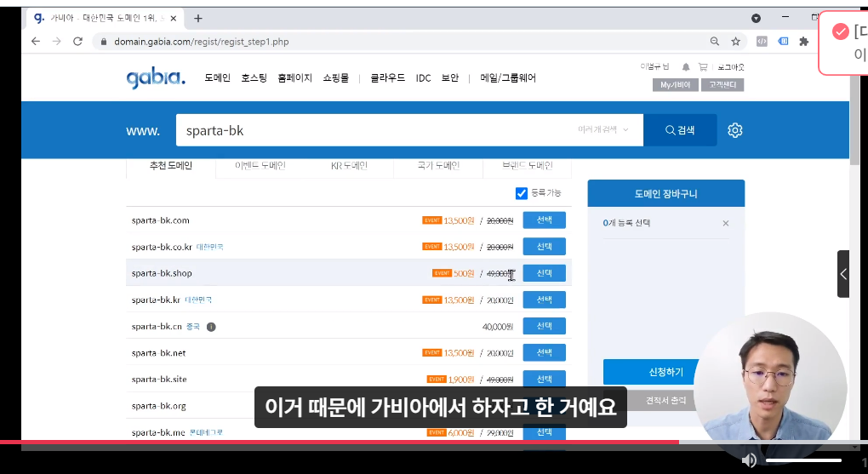This screenshot has width=868, height=474.
Task: Adjust the video volume slider
Action: 803,460
